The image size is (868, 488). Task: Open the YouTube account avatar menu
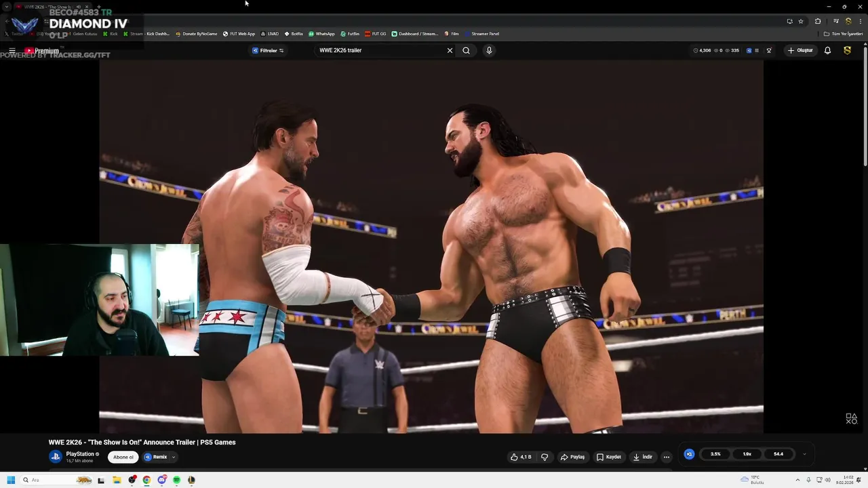847,50
